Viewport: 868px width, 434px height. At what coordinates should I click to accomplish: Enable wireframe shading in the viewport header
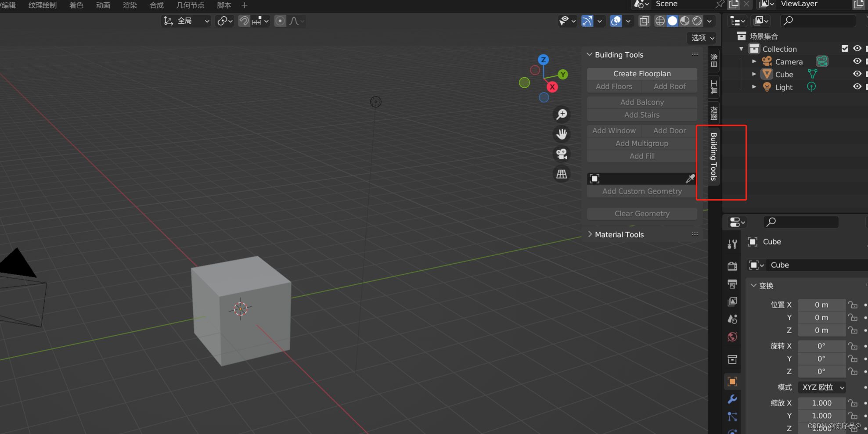click(x=660, y=21)
